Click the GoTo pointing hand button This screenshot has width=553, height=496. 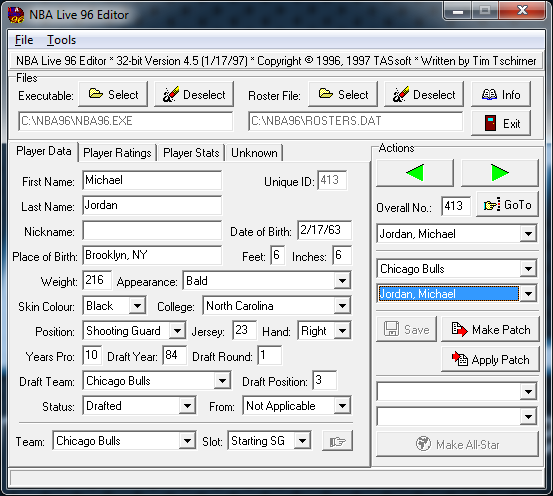tap(508, 205)
